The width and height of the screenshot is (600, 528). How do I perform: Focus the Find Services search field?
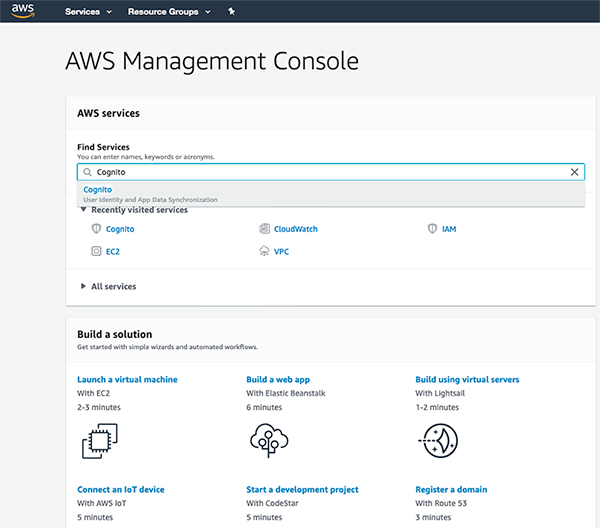331,172
